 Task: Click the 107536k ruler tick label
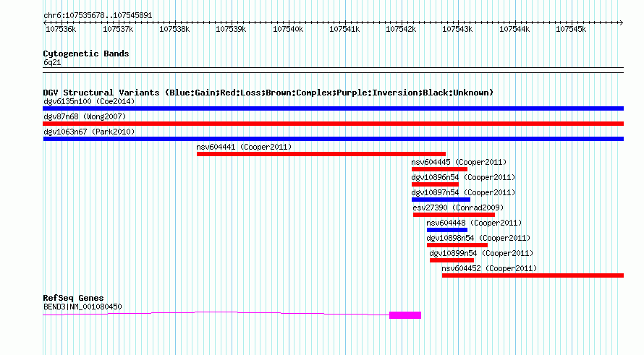(x=61, y=29)
